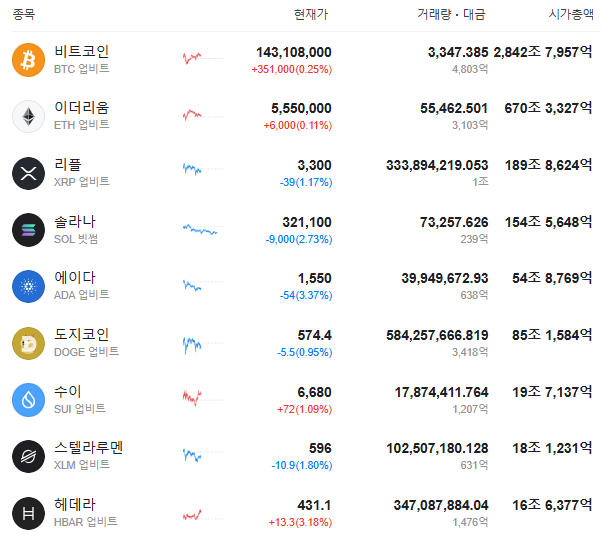Select the Ethereum price 5,550,000
Screen dimensions: 601x541
(x=301, y=109)
